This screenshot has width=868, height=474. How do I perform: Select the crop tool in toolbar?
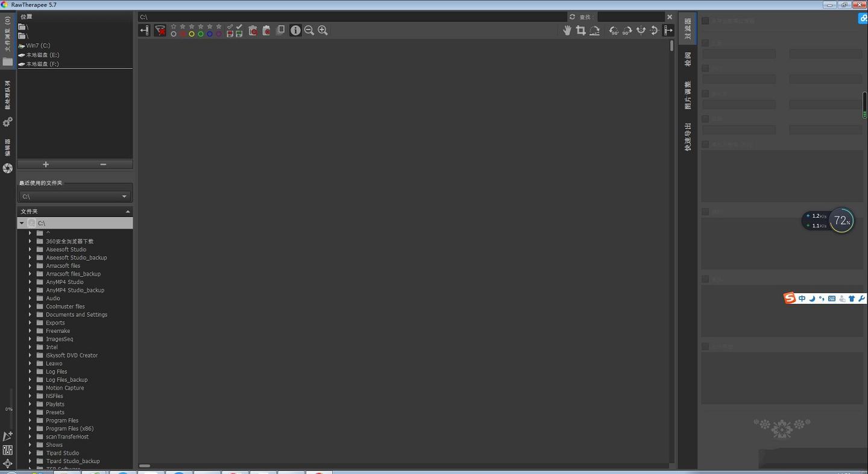tap(580, 30)
